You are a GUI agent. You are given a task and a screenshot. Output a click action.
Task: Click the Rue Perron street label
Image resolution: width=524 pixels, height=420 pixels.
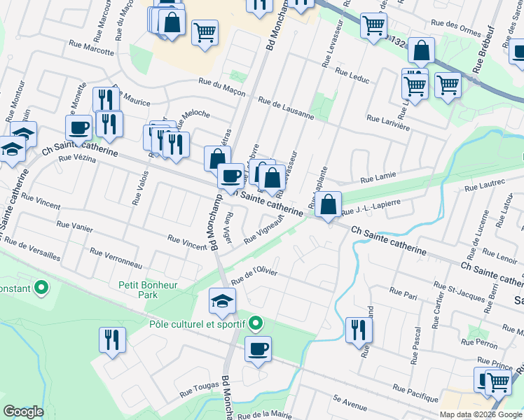(x=479, y=344)
